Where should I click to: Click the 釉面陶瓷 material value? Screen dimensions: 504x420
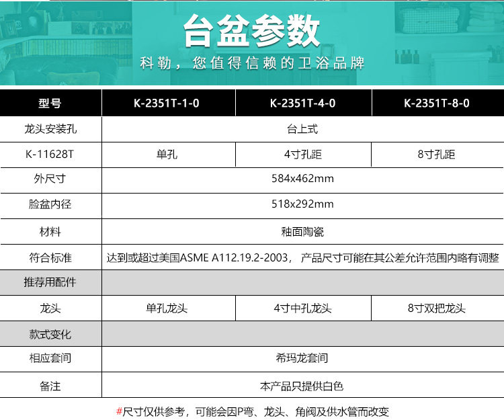(x=302, y=232)
